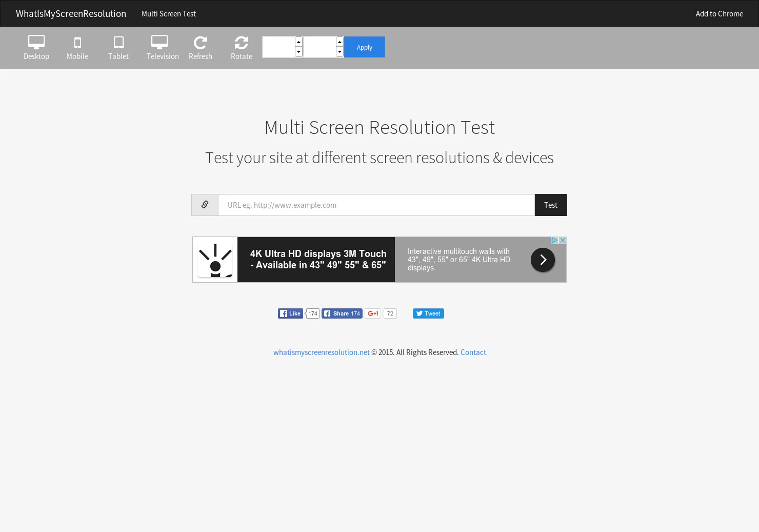Click the Test button
The height and width of the screenshot is (532, 759).
coord(551,205)
